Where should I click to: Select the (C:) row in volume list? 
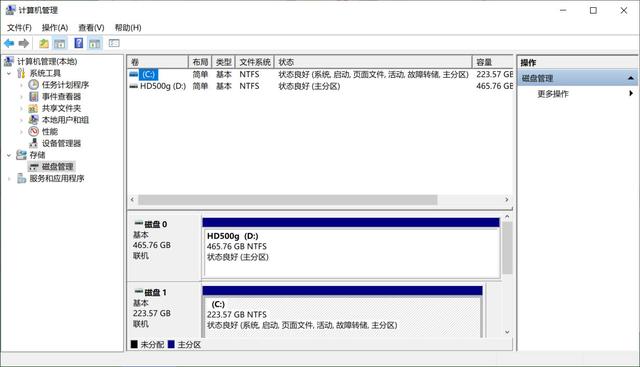[x=320, y=74]
